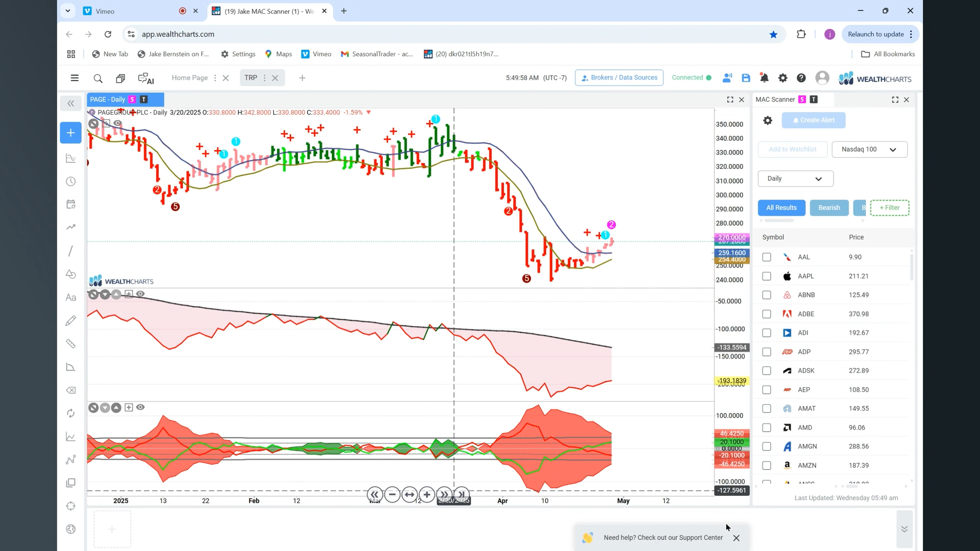
Task: Click the + Filter button
Action: (890, 208)
